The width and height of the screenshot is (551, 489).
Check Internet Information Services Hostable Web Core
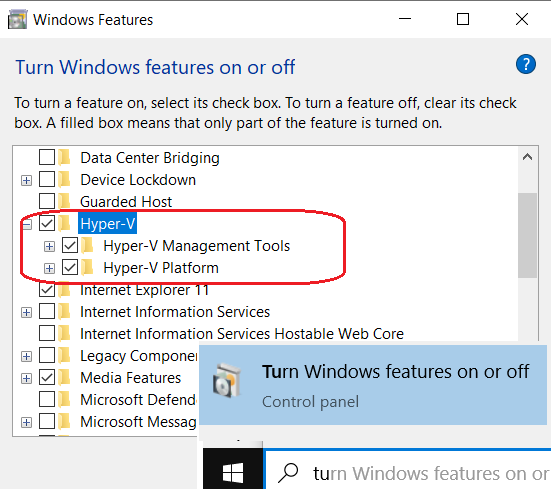coord(47,333)
